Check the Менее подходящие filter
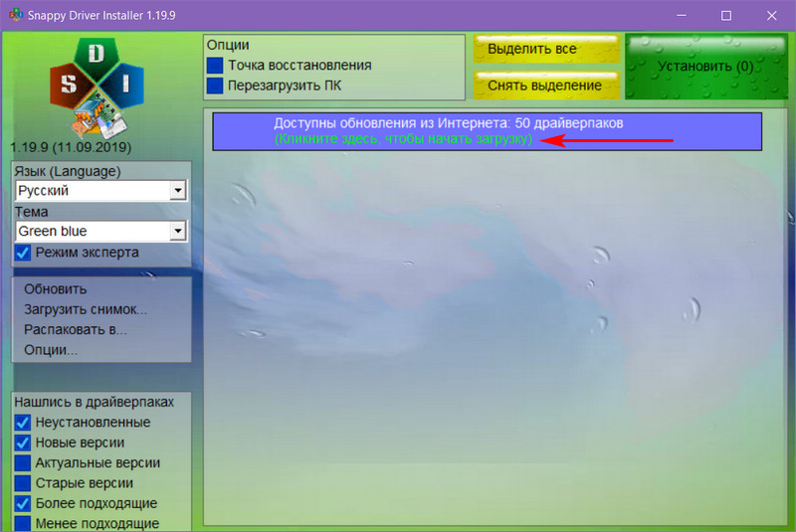 click(22, 523)
